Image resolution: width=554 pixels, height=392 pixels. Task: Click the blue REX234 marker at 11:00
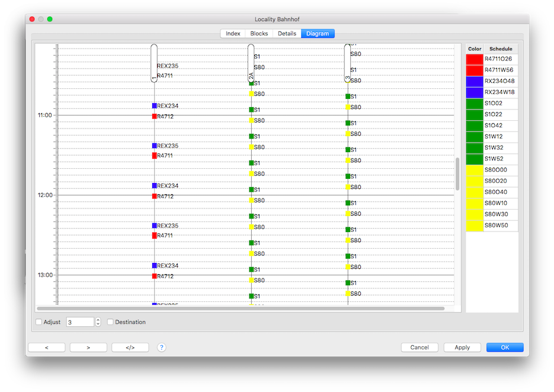pos(154,106)
